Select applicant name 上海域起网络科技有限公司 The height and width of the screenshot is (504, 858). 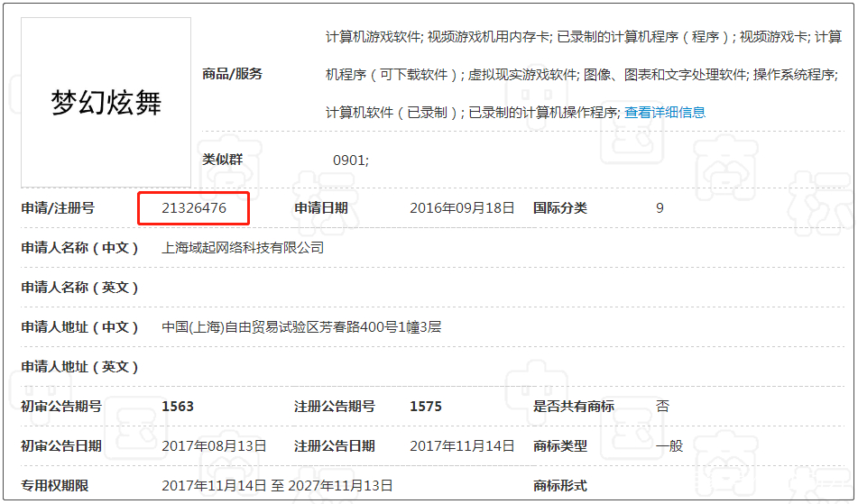pyautogui.click(x=243, y=248)
